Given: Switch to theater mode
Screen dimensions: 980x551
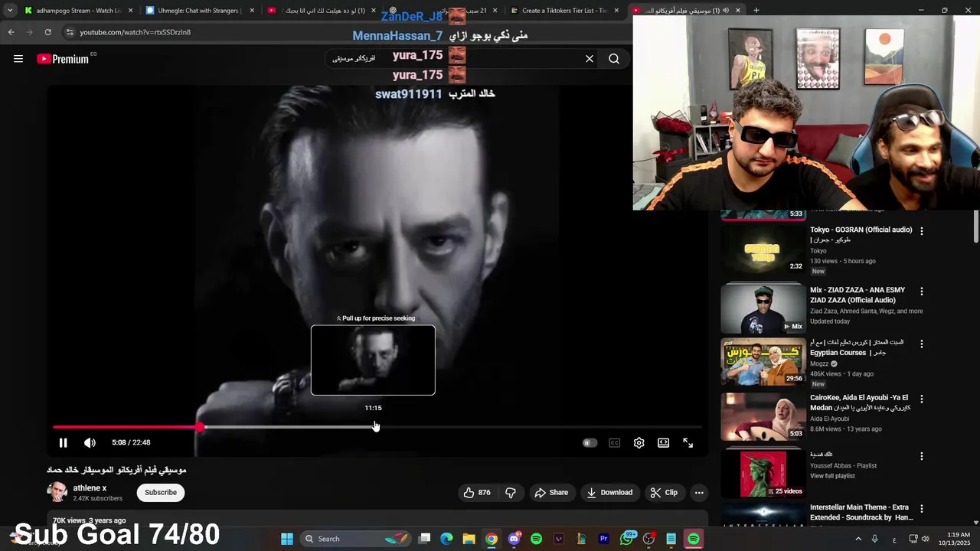Looking at the screenshot, I should (x=663, y=442).
